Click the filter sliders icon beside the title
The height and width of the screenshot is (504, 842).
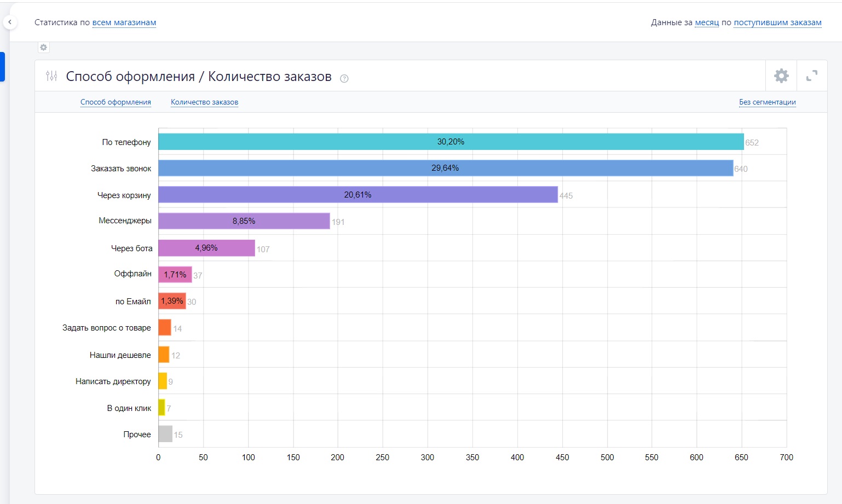(x=51, y=76)
